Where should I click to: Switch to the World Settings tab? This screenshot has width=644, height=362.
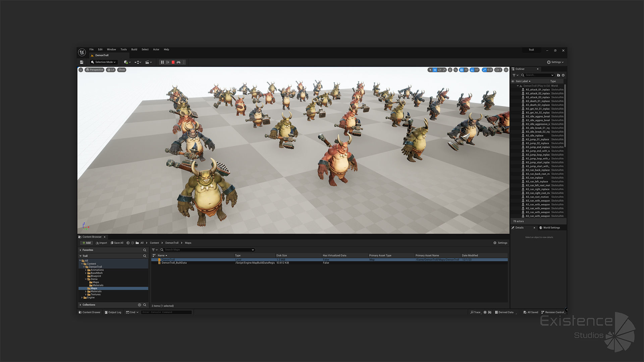pos(551,228)
